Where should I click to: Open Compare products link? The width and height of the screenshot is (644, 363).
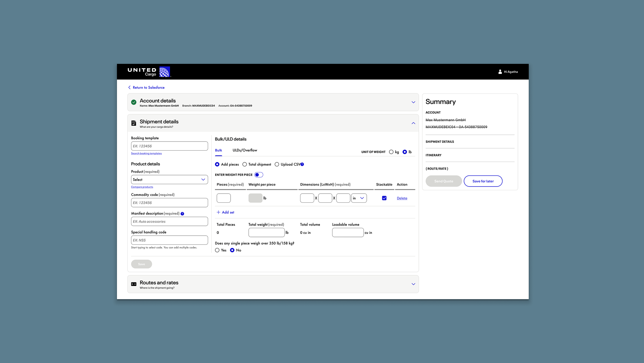(142, 187)
